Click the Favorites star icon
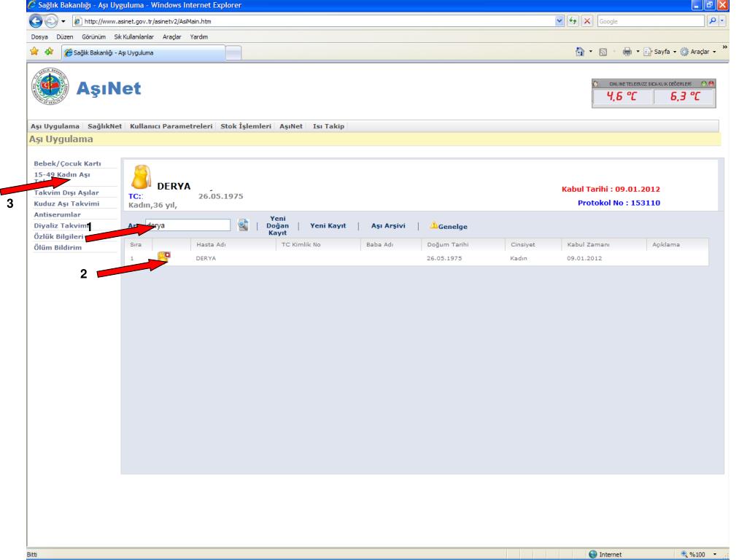Image resolution: width=747 pixels, height=560 pixels. (x=34, y=52)
